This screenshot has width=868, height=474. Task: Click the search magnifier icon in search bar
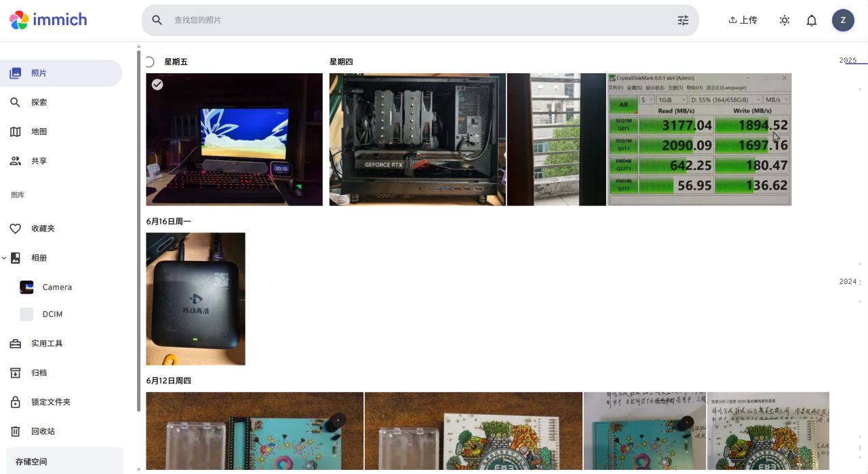157,20
